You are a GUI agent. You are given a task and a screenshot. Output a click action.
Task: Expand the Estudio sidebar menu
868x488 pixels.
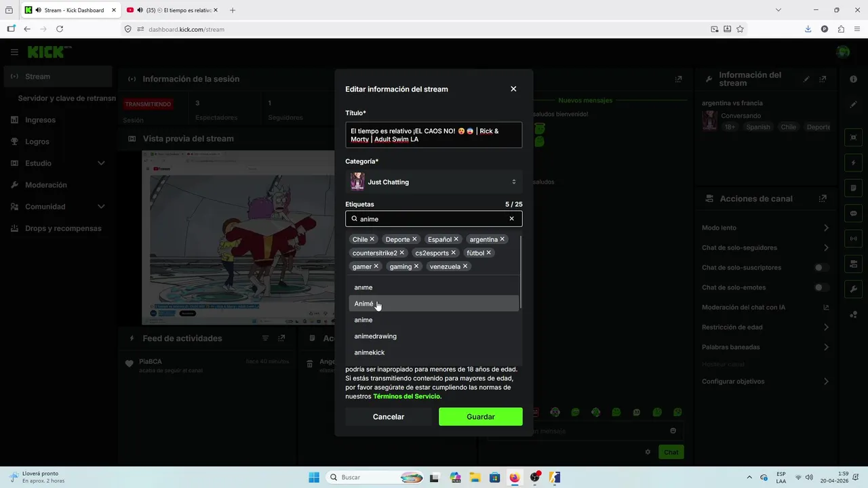coord(58,163)
